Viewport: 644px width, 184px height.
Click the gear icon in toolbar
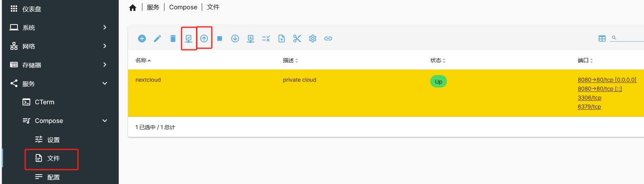[x=313, y=39]
